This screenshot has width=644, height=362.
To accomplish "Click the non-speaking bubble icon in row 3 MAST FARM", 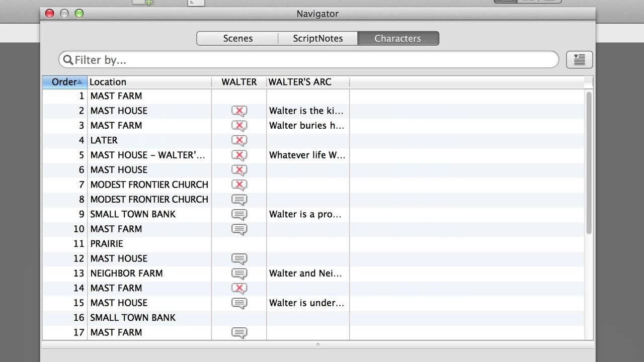I will (x=239, y=126).
